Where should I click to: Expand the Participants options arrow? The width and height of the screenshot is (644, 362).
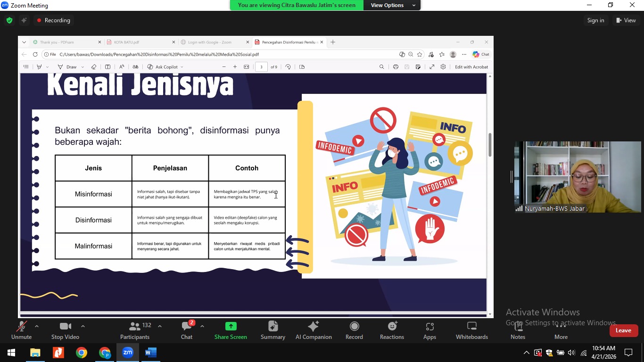[159, 326]
